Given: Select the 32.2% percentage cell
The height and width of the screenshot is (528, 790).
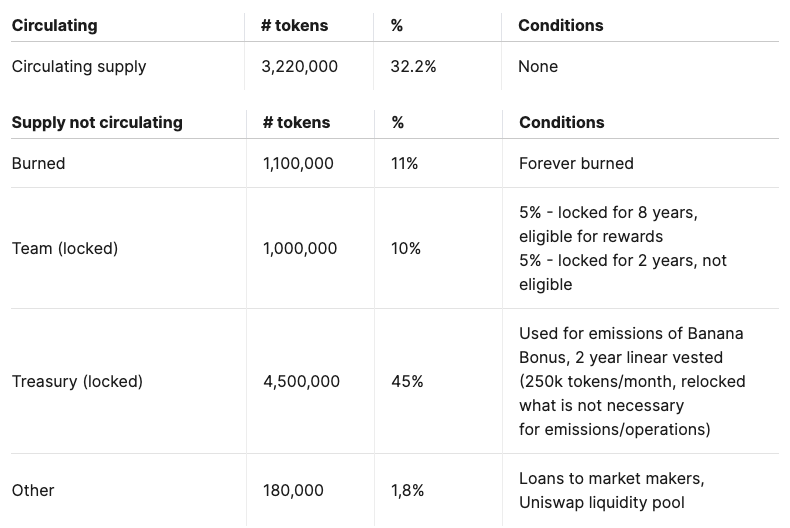Looking at the screenshot, I should tap(413, 67).
